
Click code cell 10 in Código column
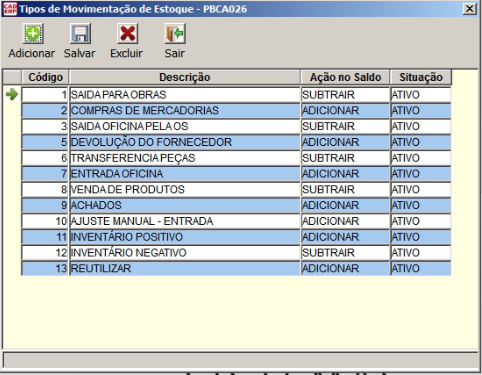pyautogui.click(x=45, y=221)
